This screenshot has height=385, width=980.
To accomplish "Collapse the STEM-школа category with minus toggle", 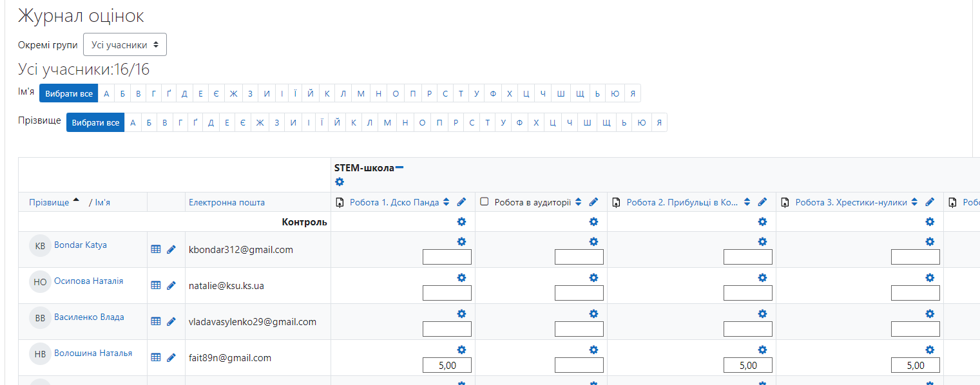I will [x=399, y=167].
